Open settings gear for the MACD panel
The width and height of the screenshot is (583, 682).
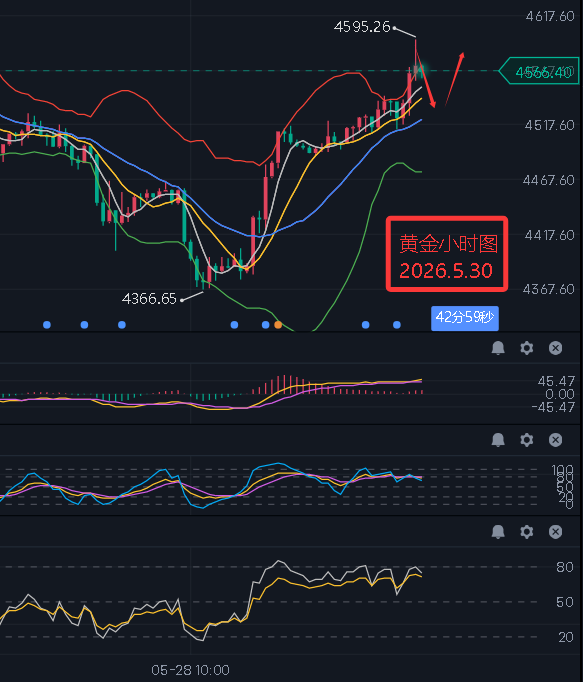coord(527,348)
